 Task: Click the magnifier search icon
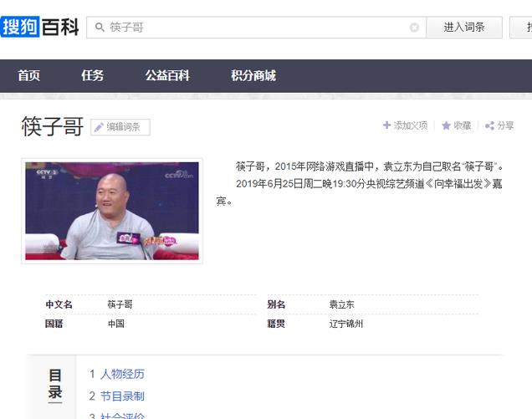[100, 27]
